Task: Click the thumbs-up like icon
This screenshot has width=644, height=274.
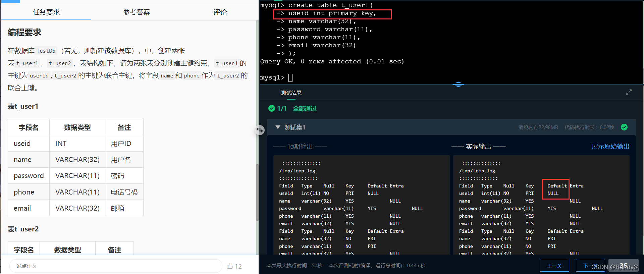Action: (230, 266)
